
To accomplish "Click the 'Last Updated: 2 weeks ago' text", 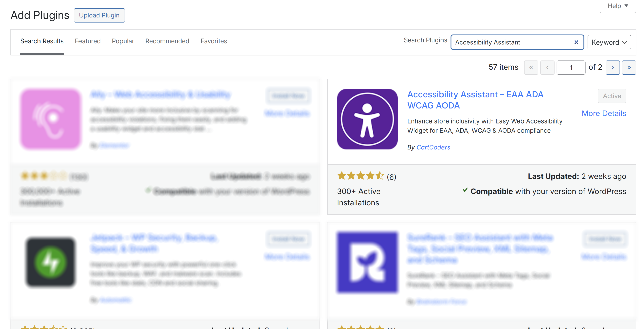I will 577,176.
